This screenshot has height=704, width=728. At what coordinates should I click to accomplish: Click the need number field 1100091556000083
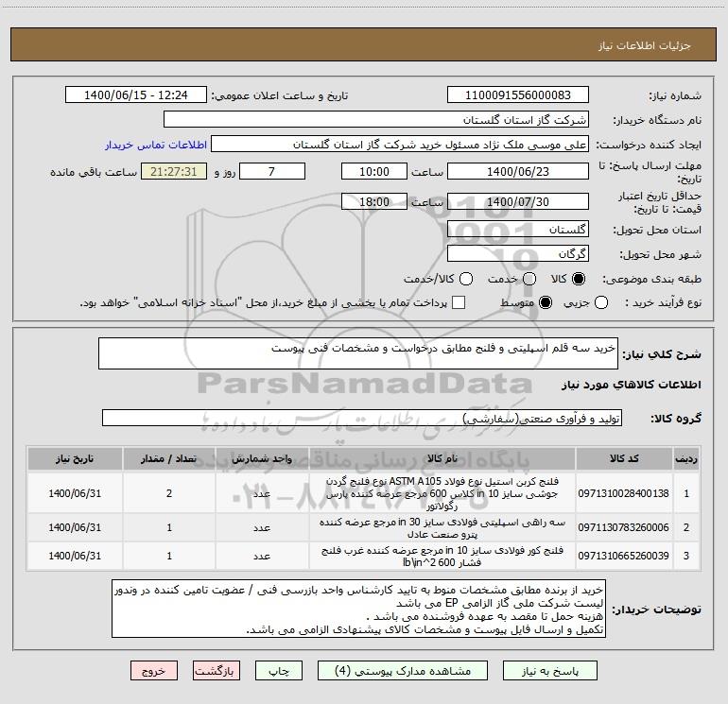(518, 94)
